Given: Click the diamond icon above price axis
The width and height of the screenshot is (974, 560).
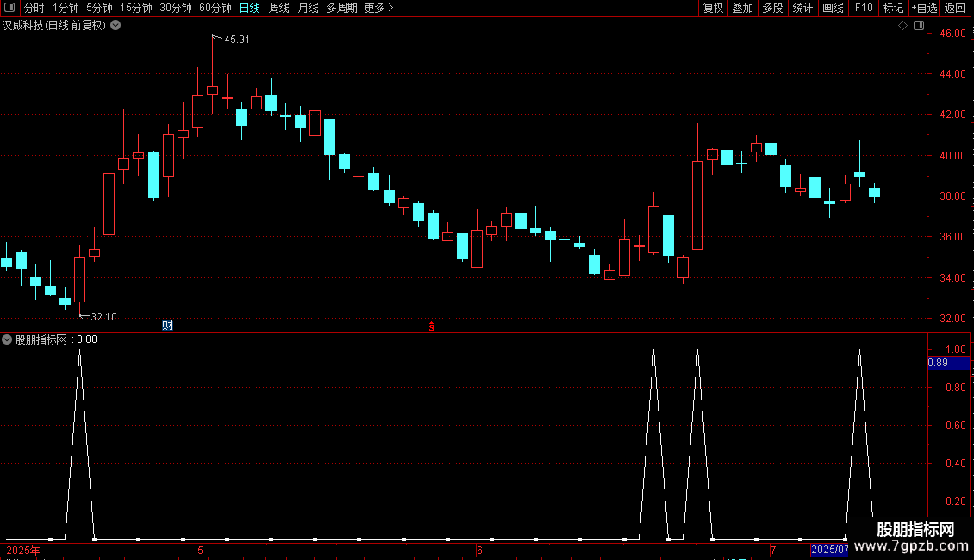Looking at the screenshot, I should coord(903,26).
